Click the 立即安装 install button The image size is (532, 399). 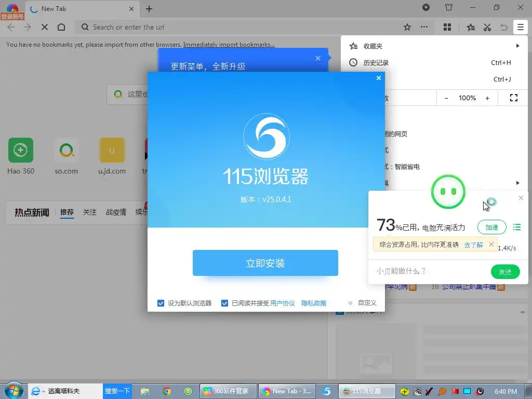pos(265,263)
